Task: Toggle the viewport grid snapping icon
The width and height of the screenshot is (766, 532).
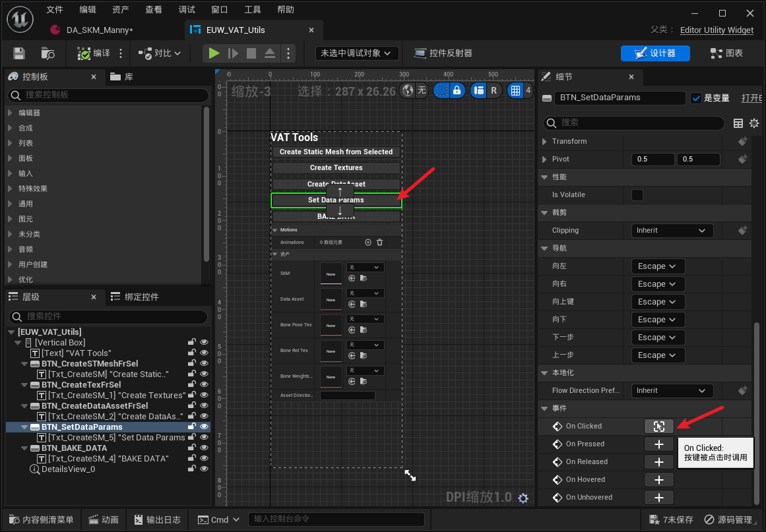Action: coord(516,90)
